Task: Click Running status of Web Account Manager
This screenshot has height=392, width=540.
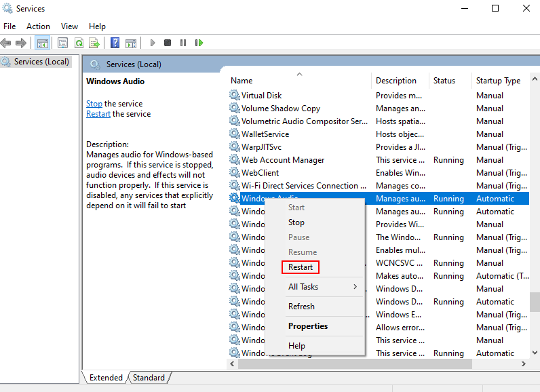Action: [448, 160]
